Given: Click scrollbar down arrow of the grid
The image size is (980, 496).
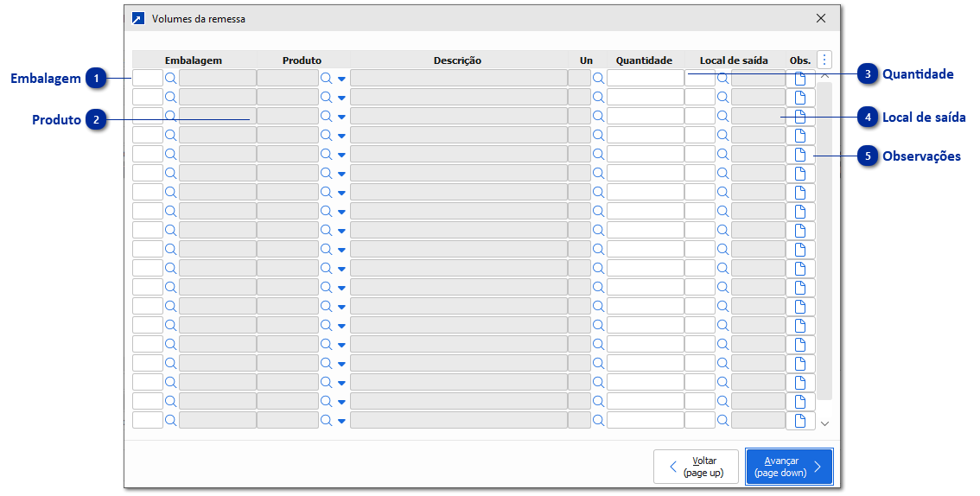Looking at the screenshot, I should 824,423.
